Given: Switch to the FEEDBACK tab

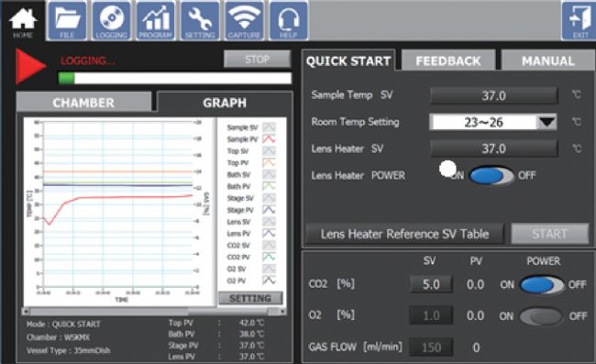Looking at the screenshot, I should [448, 61].
